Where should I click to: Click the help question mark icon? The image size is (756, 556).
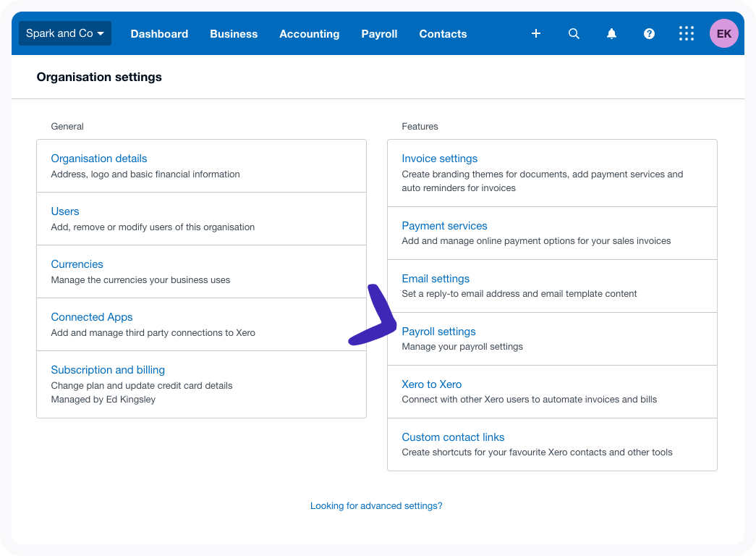click(x=649, y=33)
